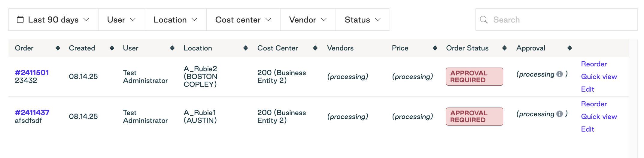Click the Cost Center sort icon
644x158 pixels.
(315, 48)
